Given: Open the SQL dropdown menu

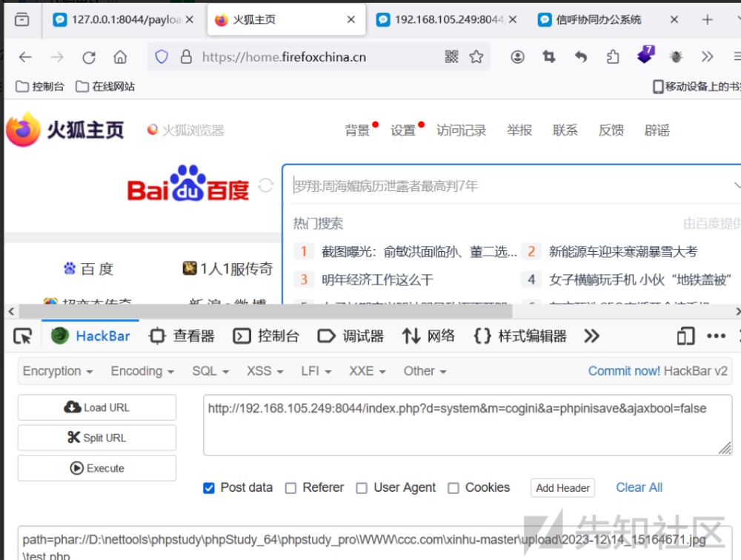Looking at the screenshot, I should (x=210, y=371).
